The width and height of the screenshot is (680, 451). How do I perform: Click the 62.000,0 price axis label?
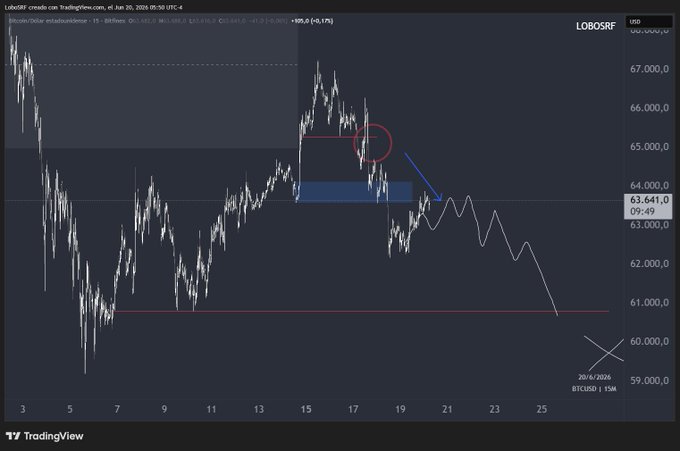coord(649,263)
